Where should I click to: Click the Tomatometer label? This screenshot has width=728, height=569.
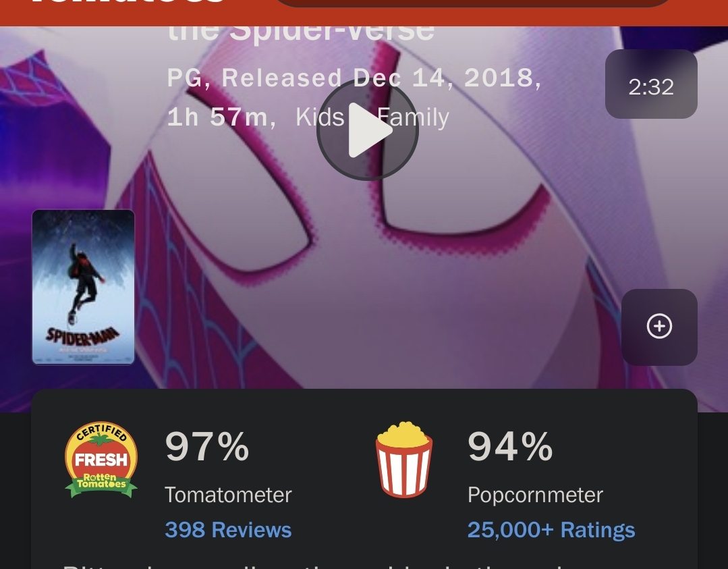click(228, 495)
